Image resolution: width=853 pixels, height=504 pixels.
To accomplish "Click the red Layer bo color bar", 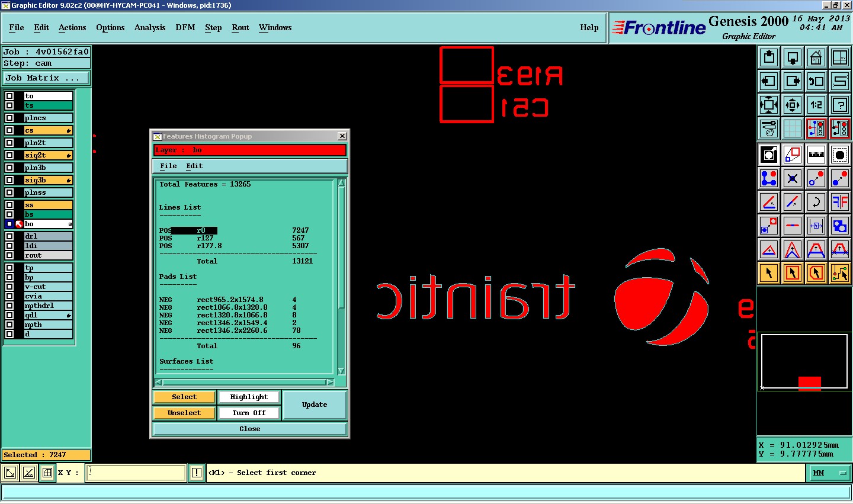I will (x=249, y=150).
